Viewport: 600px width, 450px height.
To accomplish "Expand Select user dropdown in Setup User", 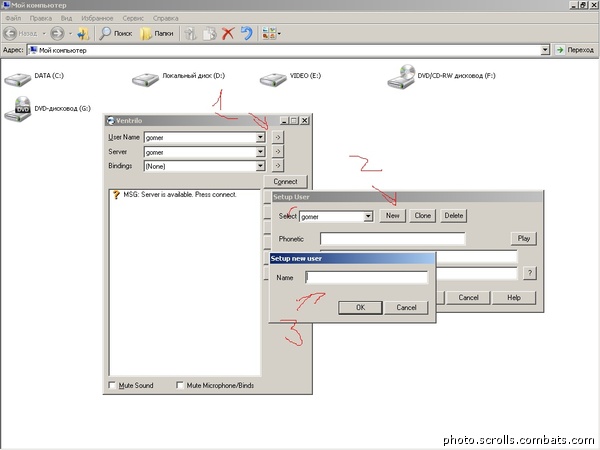I will pos(368,217).
